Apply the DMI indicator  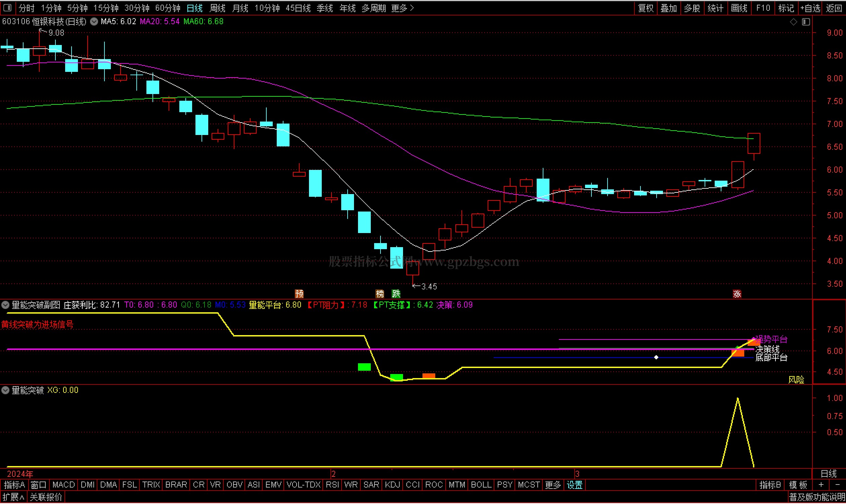[x=88, y=485]
